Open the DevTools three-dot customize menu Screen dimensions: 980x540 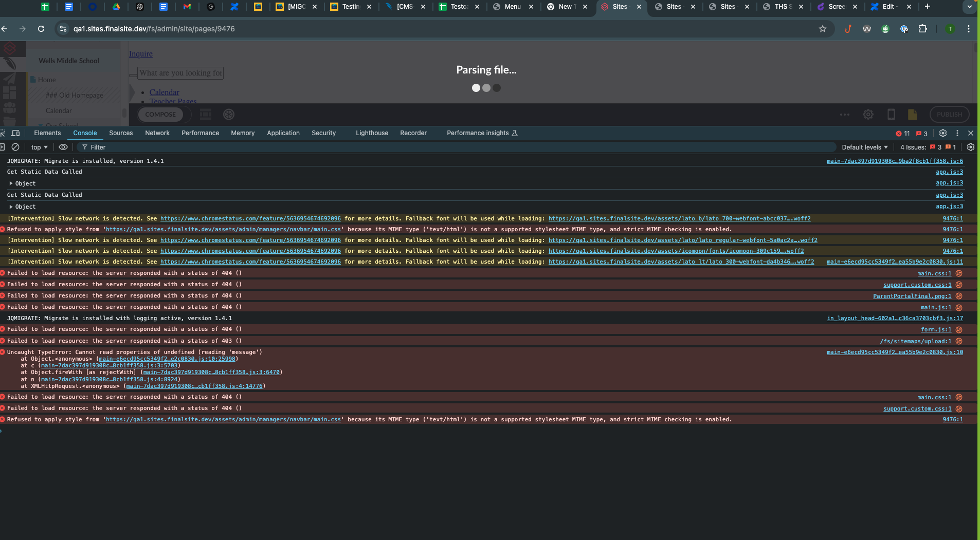click(957, 133)
